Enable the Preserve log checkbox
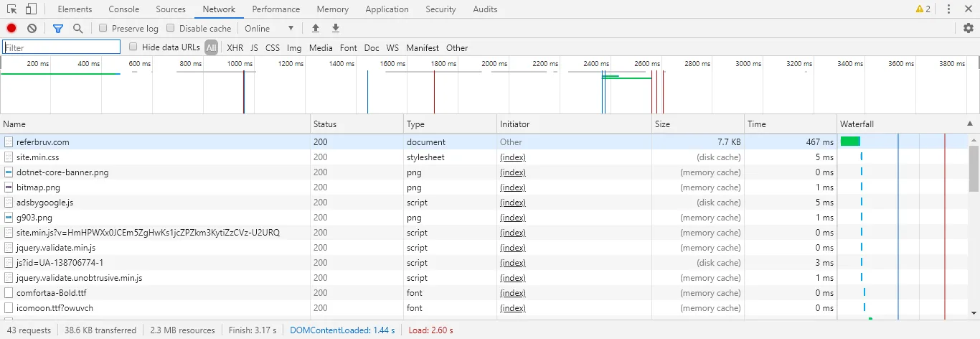The width and height of the screenshot is (980, 339). [103, 28]
